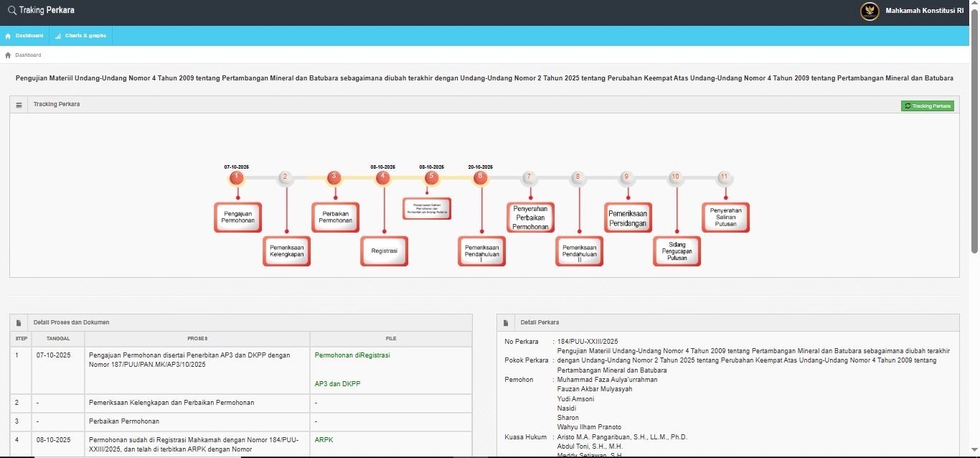Click the home icon in the breadcrumb

point(8,55)
